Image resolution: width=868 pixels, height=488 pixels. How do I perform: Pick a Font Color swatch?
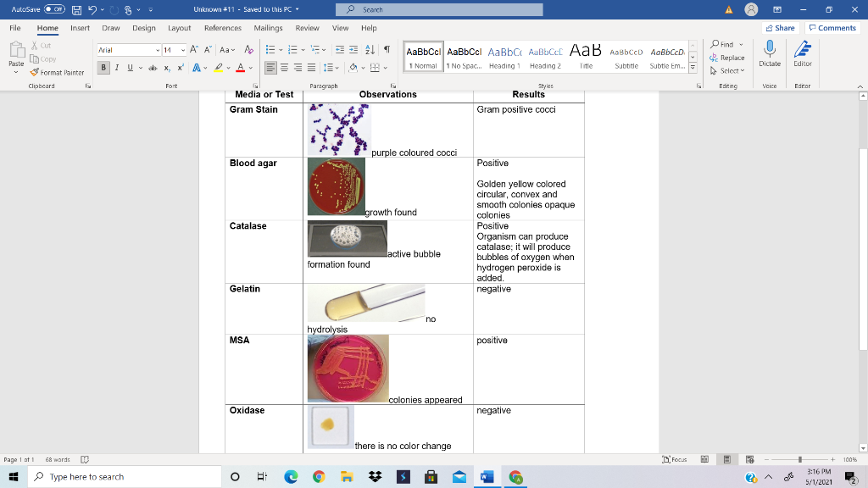tap(241, 67)
